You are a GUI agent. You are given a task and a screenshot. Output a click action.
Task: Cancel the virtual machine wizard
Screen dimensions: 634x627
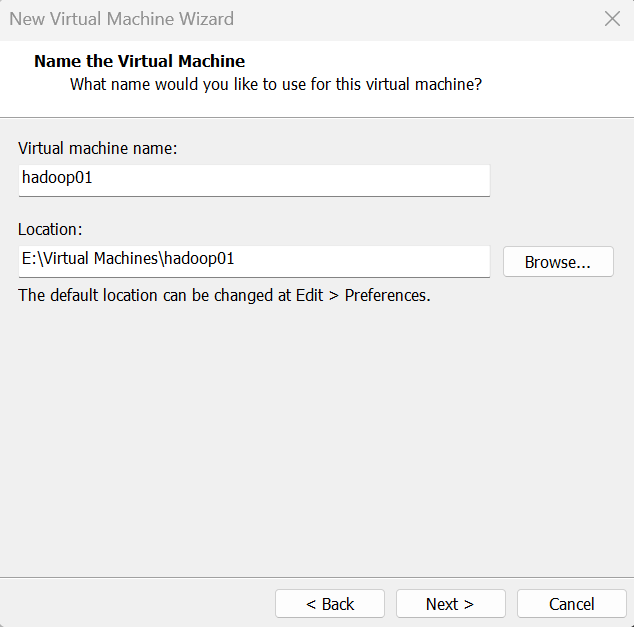coord(571,604)
